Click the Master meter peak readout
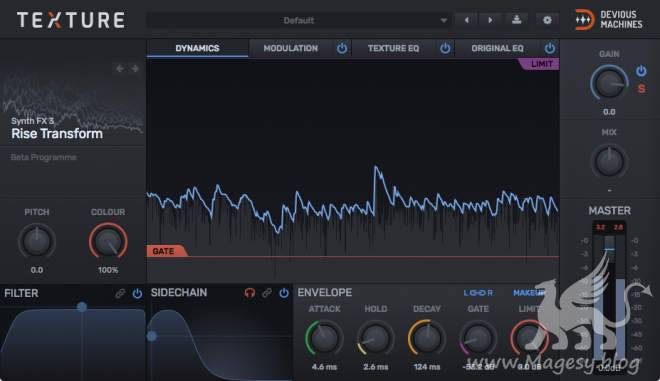660x381 pixels. point(609,227)
